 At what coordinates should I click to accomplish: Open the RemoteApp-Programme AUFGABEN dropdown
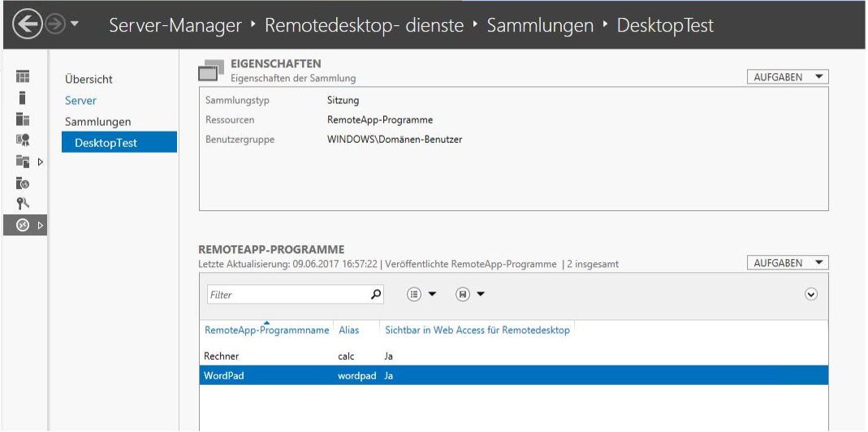coord(787,263)
